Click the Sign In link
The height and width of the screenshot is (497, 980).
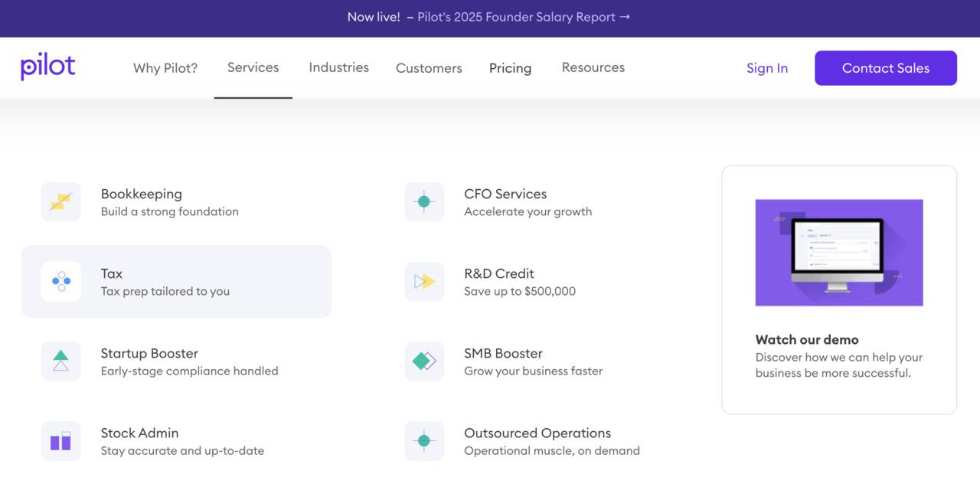click(766, 68)
